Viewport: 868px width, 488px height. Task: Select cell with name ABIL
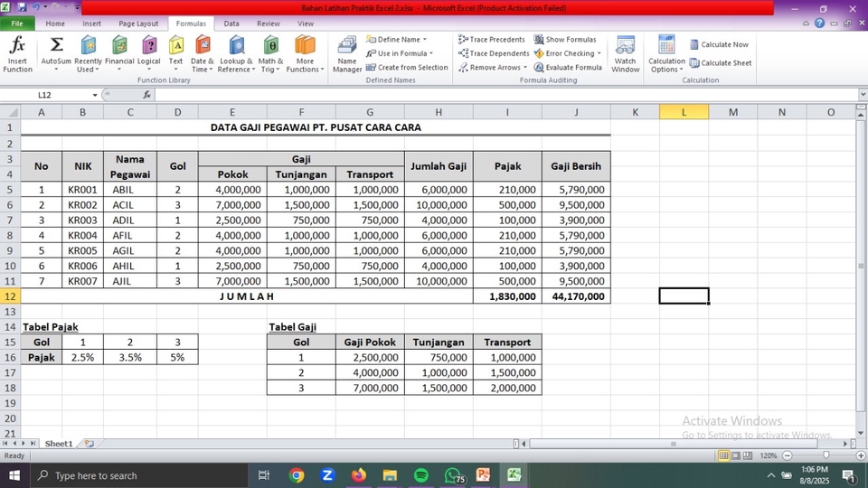click(x=130, y=189)
